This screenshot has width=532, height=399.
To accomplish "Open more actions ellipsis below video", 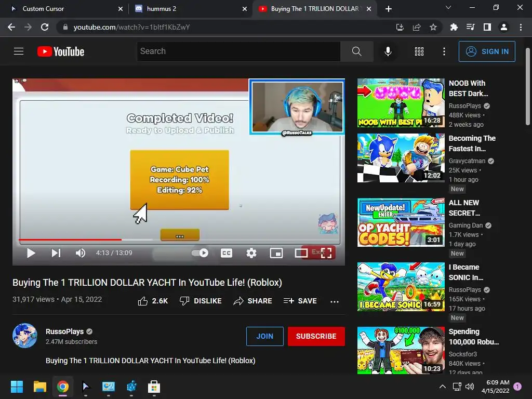I will (335, 301).
